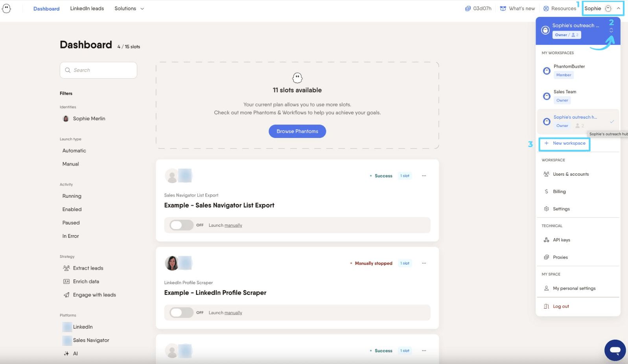Expand the Solutions dropdown in the top nav
Viewport: 628px width, 364px height.
[x=129, y=9]
